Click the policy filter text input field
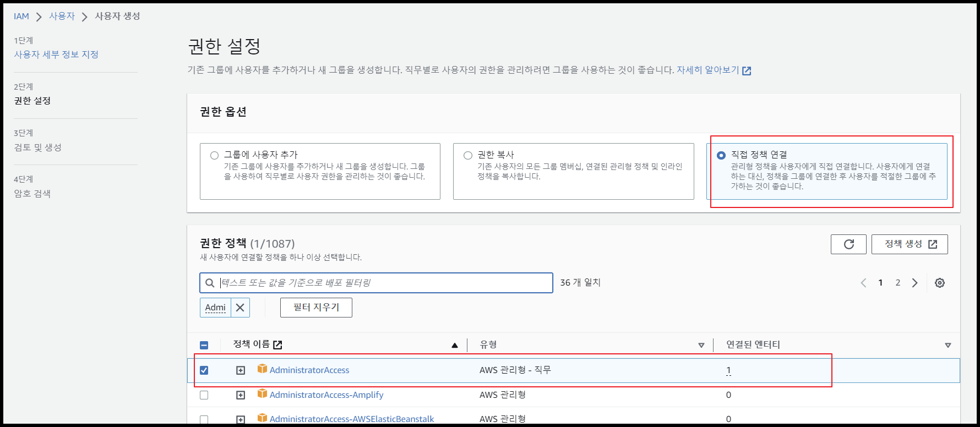The width and height of the screenshot is (980, 427). [376, 283]
